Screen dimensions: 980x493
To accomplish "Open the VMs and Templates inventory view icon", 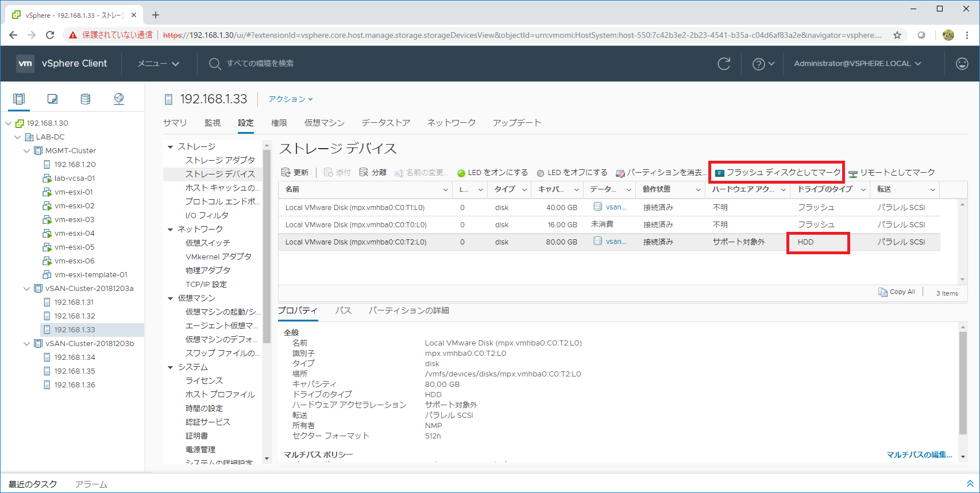I will tap(52, 99).
